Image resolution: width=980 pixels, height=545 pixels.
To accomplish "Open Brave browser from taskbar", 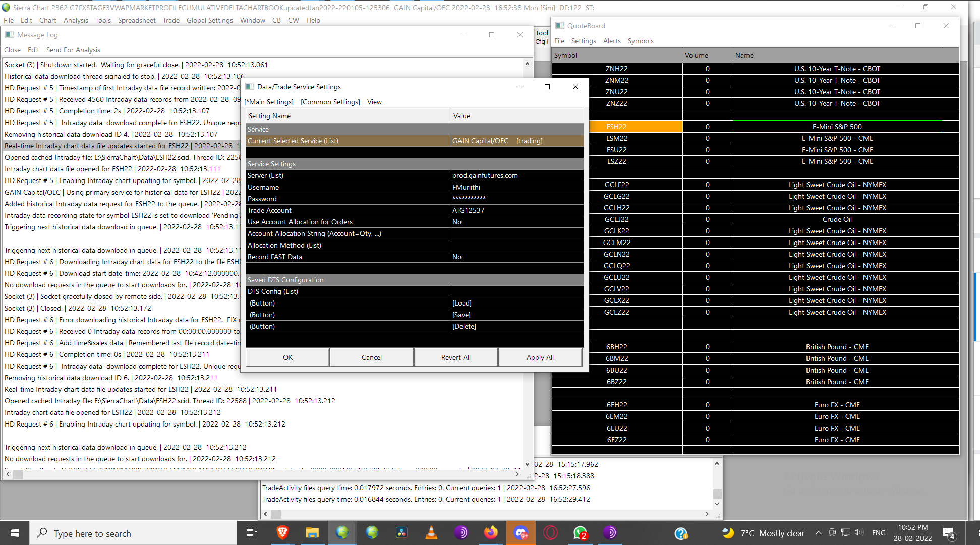I will [282, 533].
